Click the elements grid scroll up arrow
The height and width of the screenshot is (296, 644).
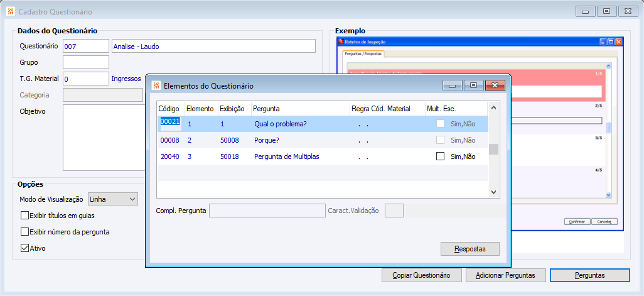[494, 107]
